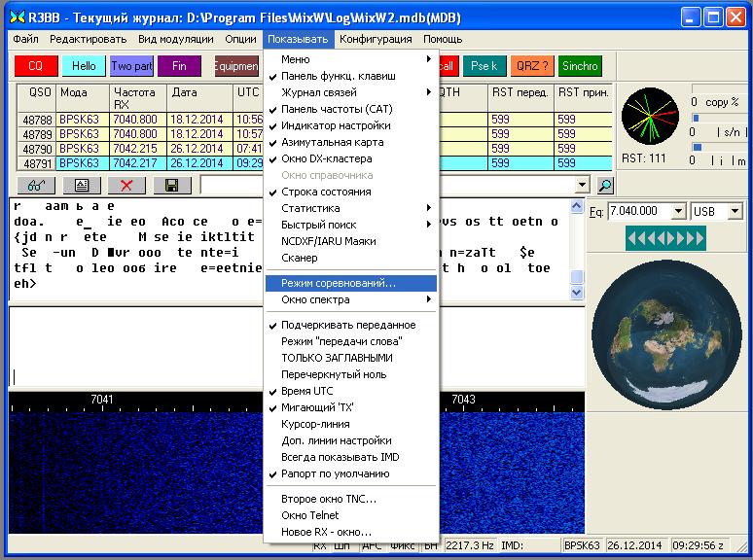Screen dimensions: 753x560
Task: Open the 'Конфигурация' menu
Action: coord(376,39)
